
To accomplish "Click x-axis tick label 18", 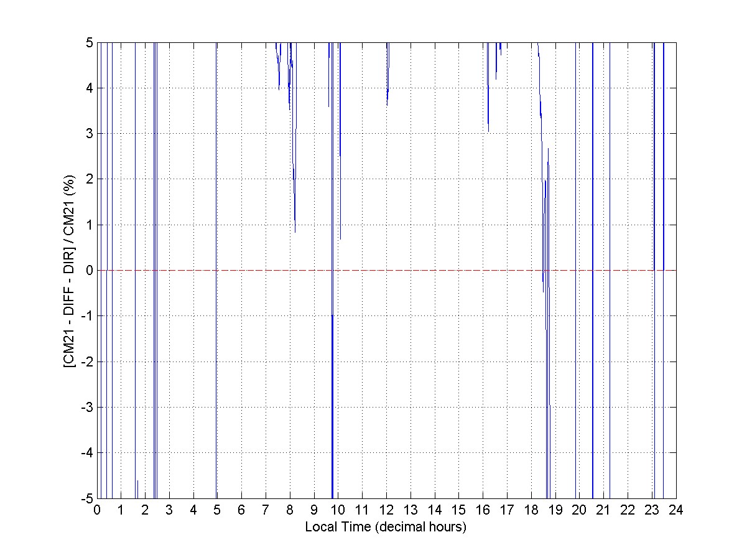I will (531, 510).
